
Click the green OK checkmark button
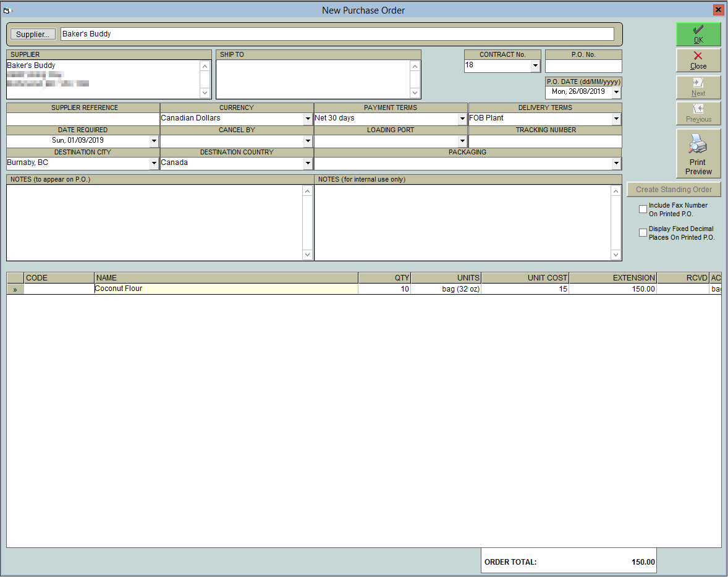click(x=698, y=35)
